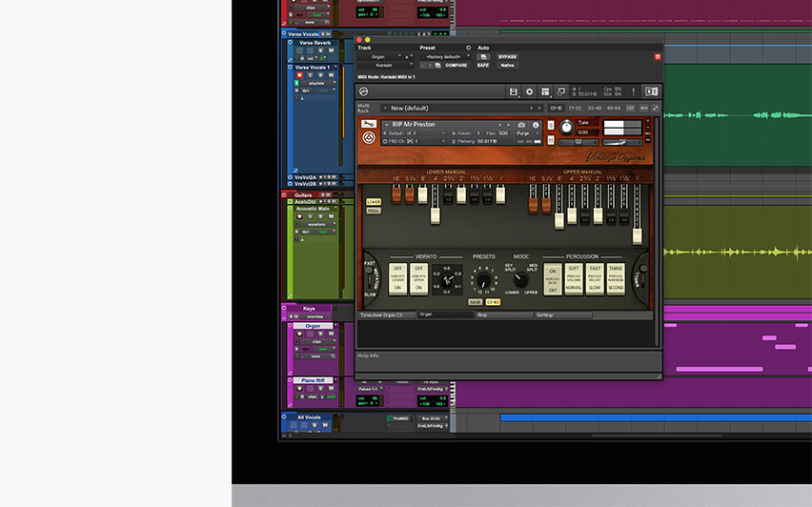The image size is (812, 507).
Task: Click SAVE button under Presets knob
Action: coord(475,302)
